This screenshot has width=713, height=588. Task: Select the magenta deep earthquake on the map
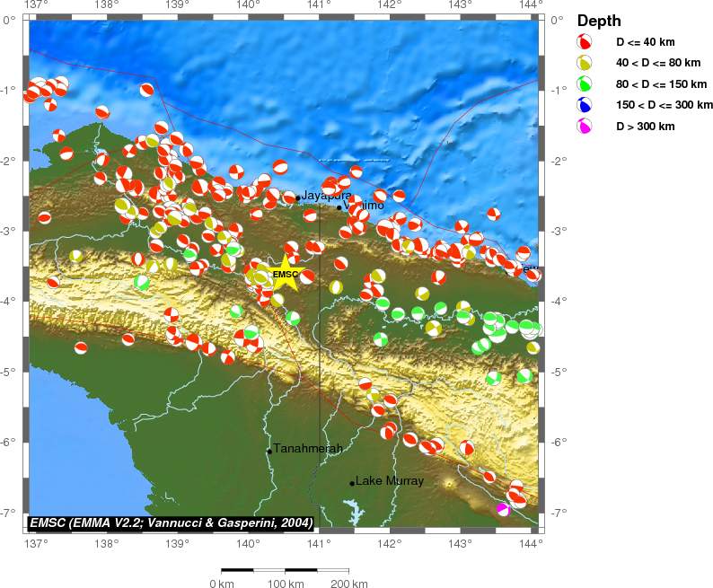(504, 509)
